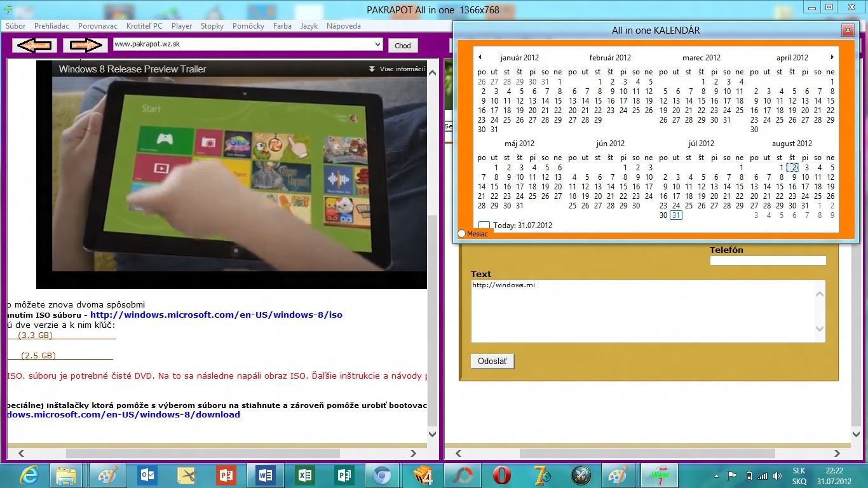
Task: Open the Nápoveda menu
Action: tap(344, 26)
